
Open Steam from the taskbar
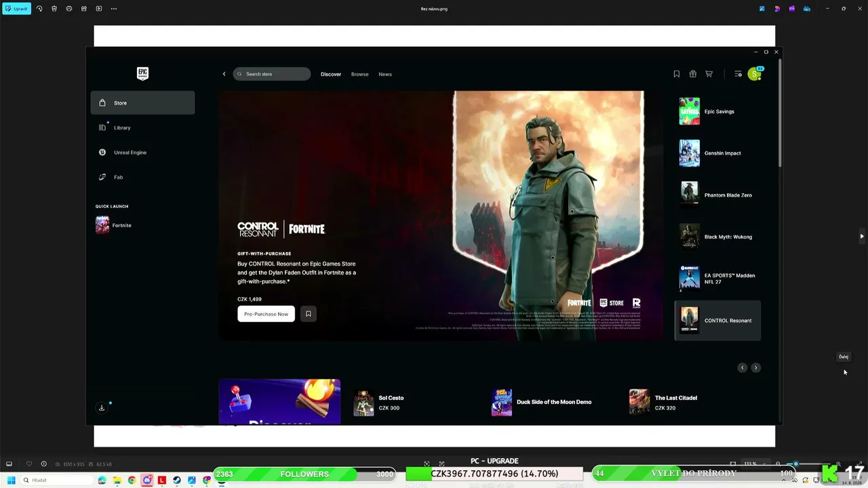pyautogui.click(x=177, y=481)
